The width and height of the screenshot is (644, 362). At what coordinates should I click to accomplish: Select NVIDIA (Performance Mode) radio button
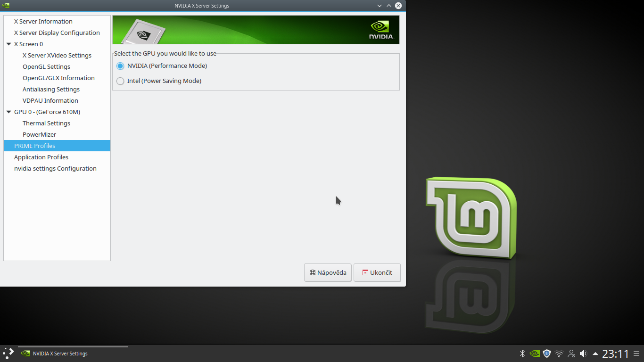[120, 66]
